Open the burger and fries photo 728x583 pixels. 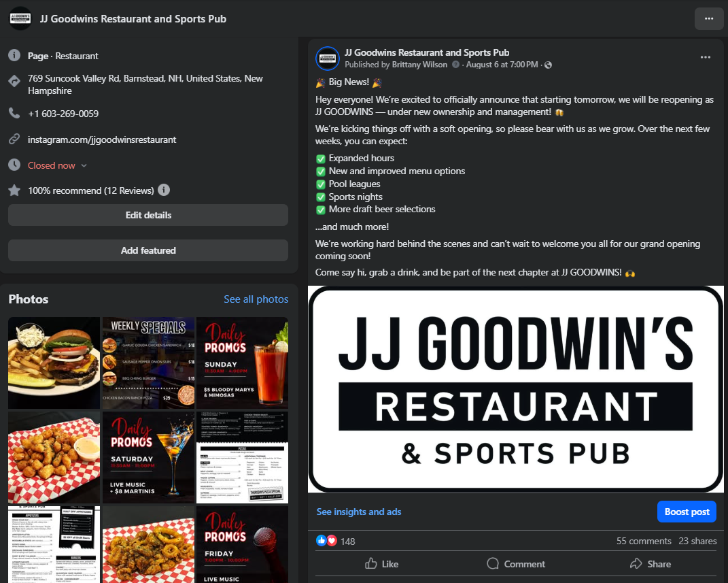[x=54, y=363]
